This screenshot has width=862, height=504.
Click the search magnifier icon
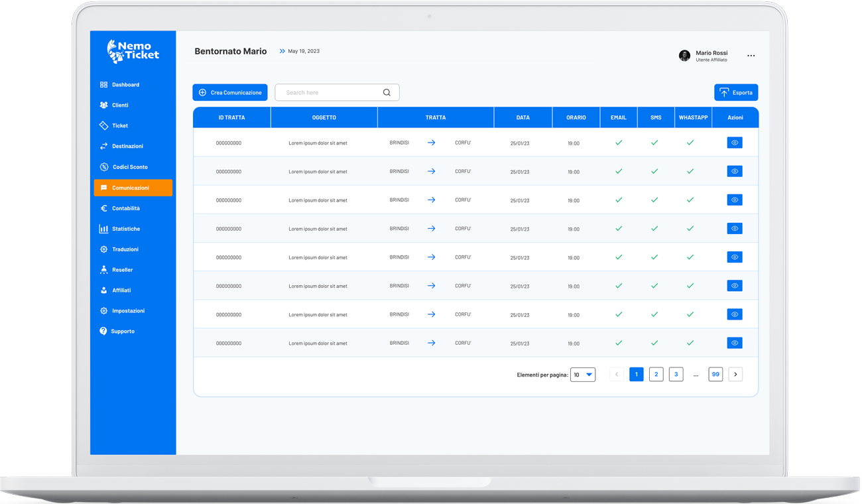click(x=387, y=93)
